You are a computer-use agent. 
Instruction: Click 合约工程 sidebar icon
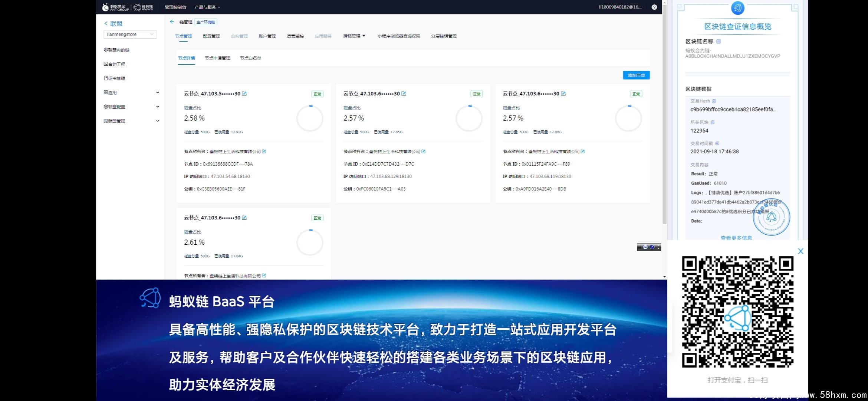pos(106,64)
